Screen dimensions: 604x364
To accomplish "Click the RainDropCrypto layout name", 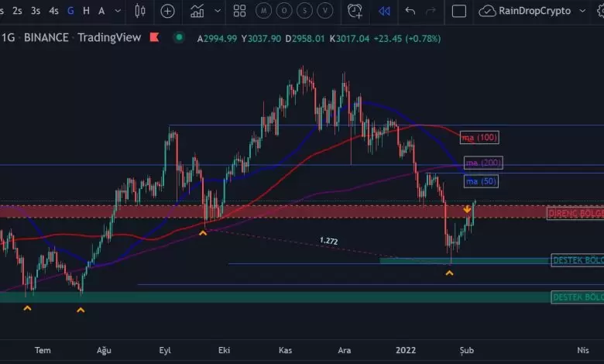I will click(534, 11).
